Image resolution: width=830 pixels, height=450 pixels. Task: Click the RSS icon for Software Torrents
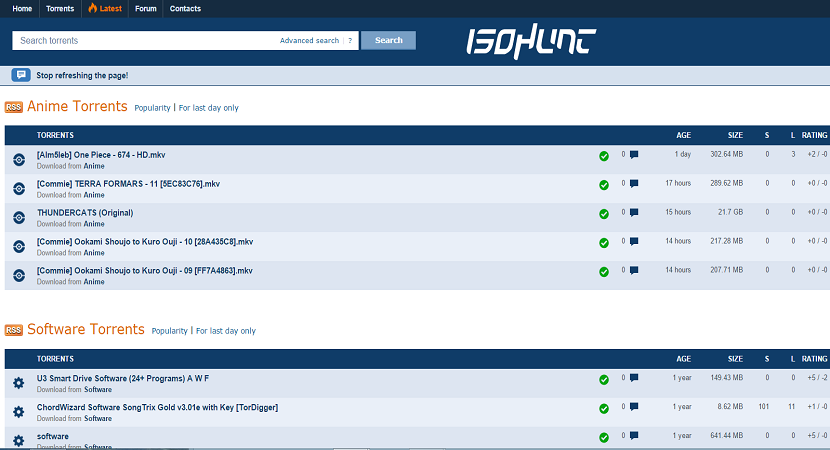(14, 330)
